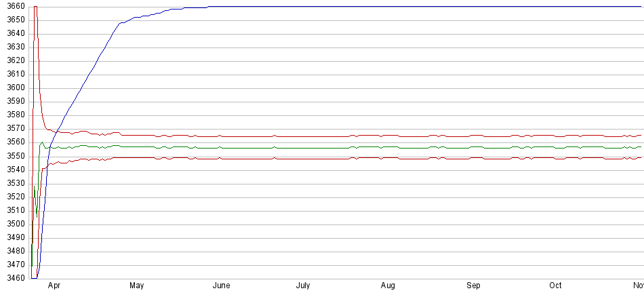Click the Apr label on the time axis
This screenshot has height=295, width=644.
(54, 286)
